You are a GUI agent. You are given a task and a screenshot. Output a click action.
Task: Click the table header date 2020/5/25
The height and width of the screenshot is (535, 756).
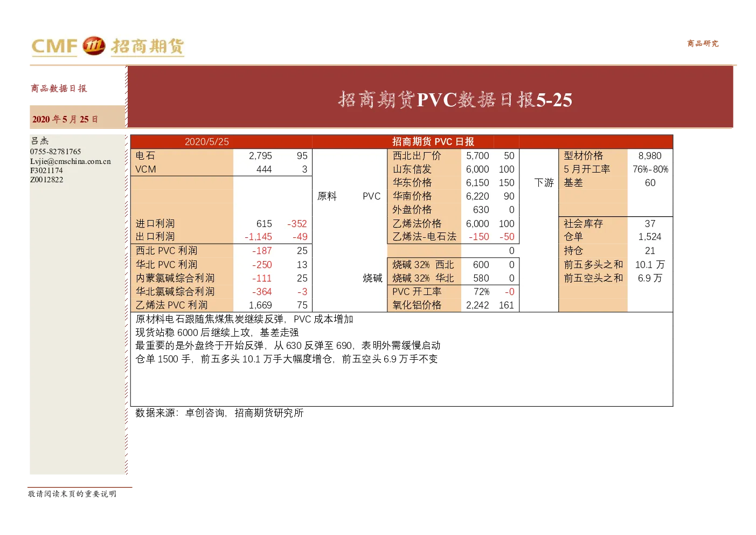click(207, 142)
